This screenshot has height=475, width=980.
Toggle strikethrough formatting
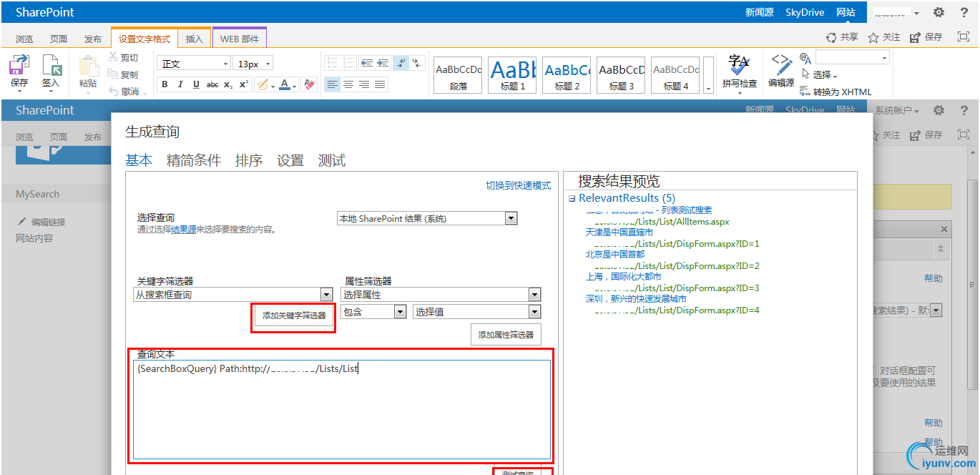212,84
